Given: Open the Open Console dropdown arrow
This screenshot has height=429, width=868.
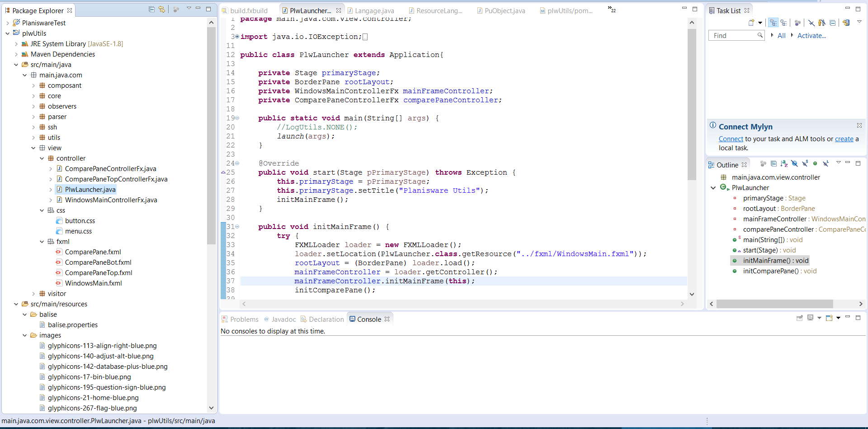Looking at the screenshot, I should [838, 318].
